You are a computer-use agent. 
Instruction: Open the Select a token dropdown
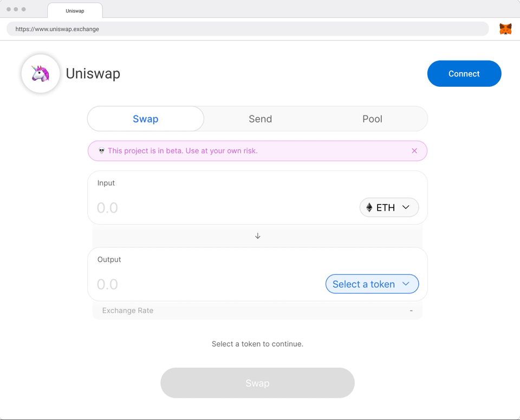pos(372,284)
